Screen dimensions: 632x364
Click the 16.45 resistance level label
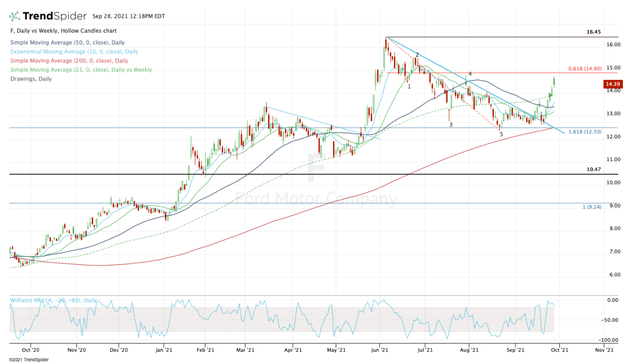click(x=594, y=32)
